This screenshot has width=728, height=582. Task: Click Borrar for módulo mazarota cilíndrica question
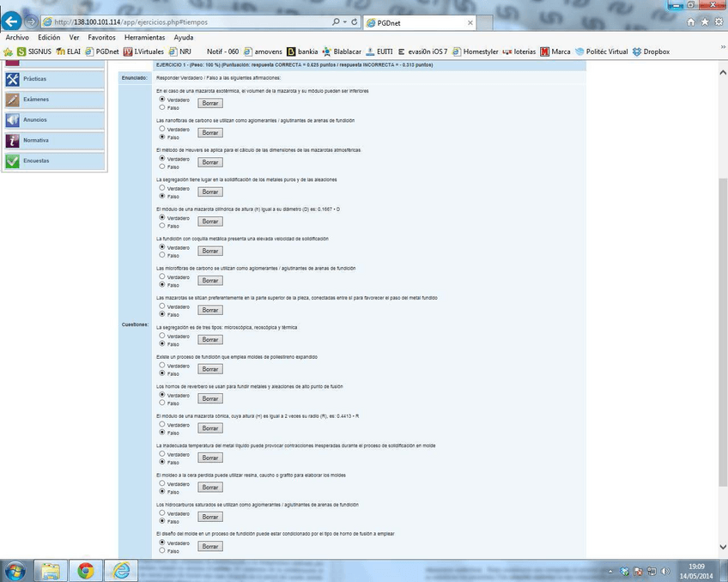coord(209,221)
